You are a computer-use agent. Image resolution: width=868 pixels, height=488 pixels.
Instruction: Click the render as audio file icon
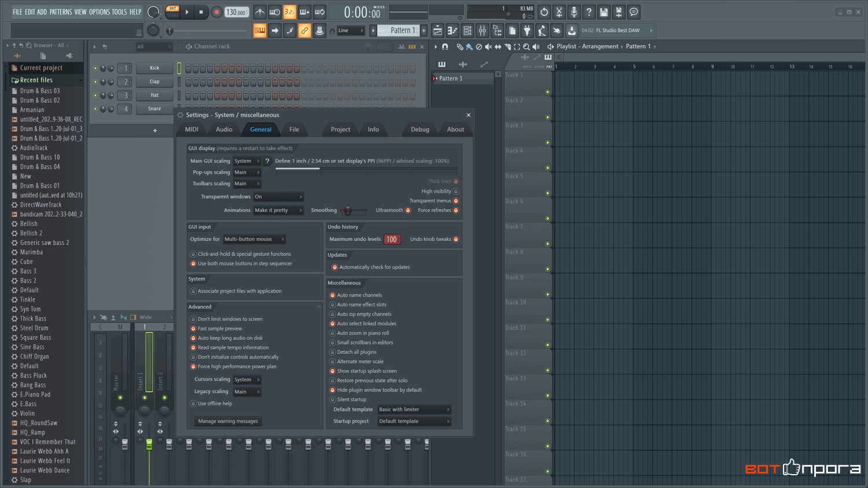619,12
